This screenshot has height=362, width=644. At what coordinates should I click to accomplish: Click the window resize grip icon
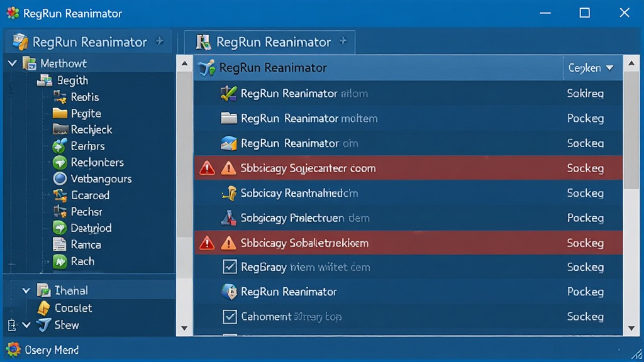point(636,354)
